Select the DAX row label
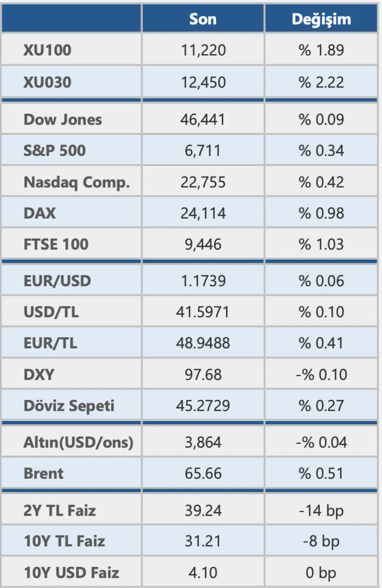 coord(40,213)
